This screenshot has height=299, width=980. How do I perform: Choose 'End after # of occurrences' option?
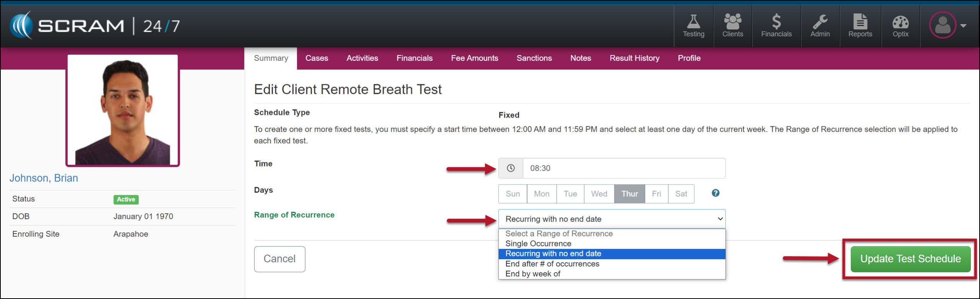[x=552, y=264]
